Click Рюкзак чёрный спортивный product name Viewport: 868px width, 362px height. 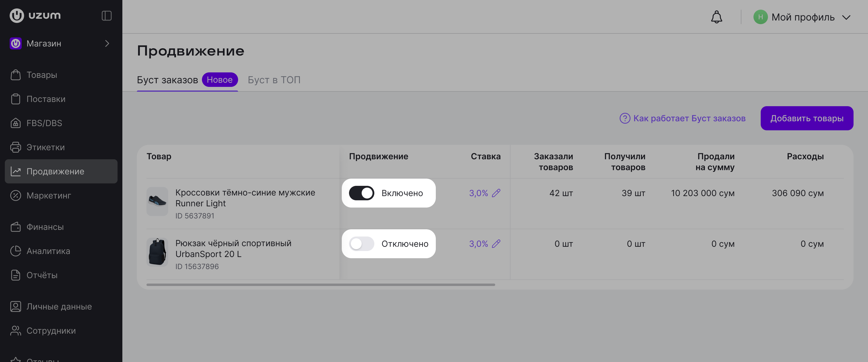coord(233,248)
